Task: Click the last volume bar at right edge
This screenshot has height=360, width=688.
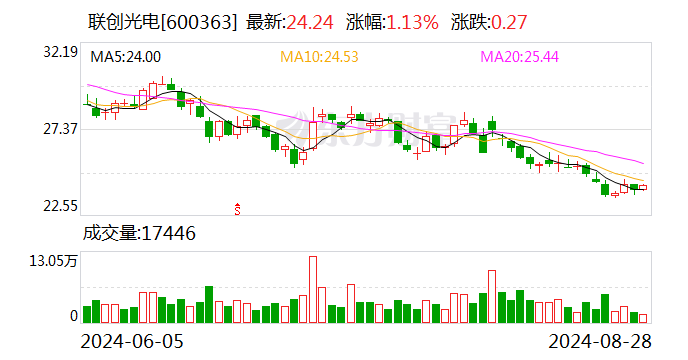Action: point(643,319)
